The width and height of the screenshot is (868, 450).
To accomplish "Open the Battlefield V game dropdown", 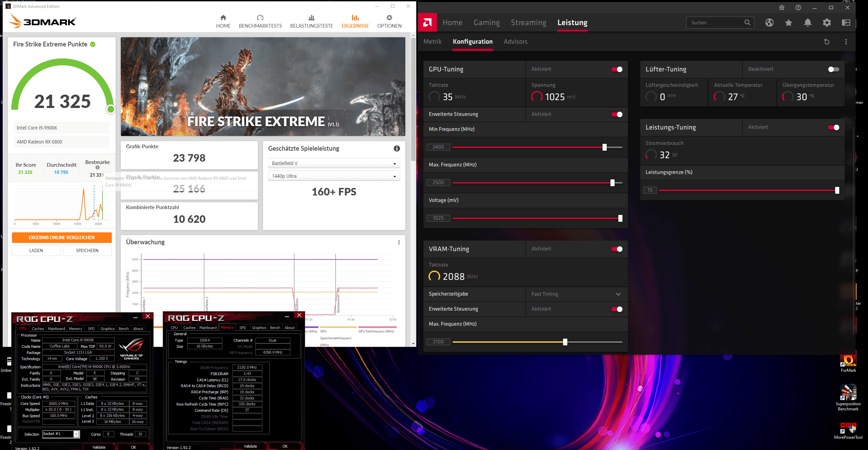I will 334,163.
